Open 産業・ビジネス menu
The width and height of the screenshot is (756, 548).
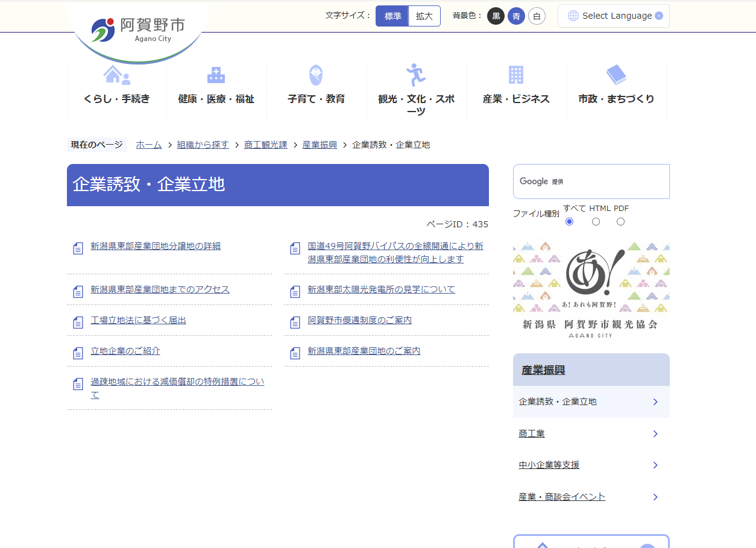point(516,99)
